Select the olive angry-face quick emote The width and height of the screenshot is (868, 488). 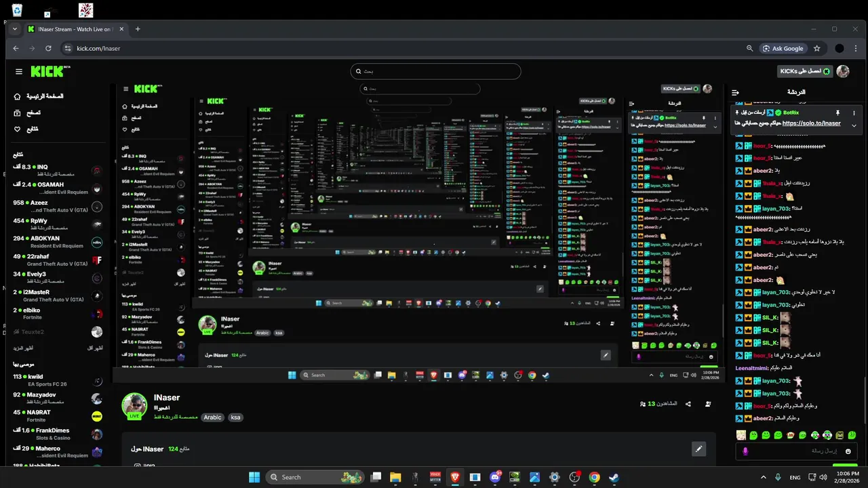[840, 435]
